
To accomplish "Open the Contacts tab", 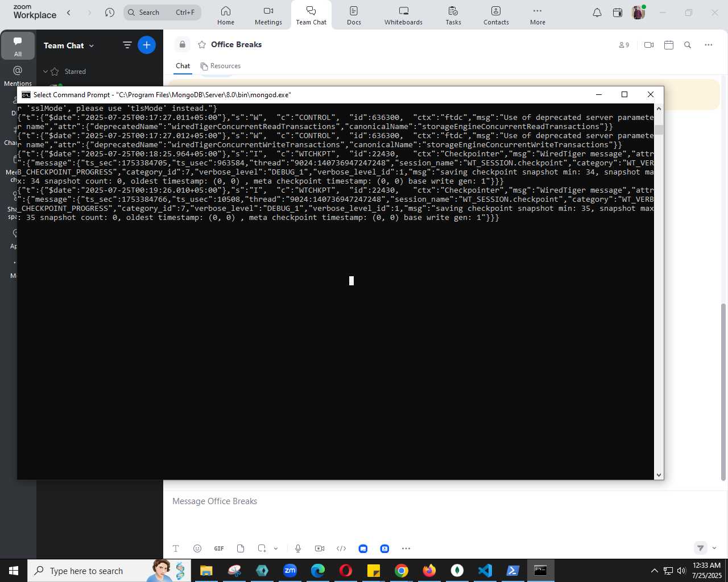I will [496, 15].
